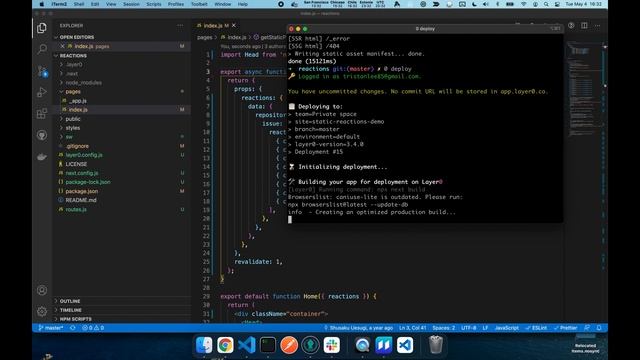Expand the .layer0 folder
The height and width of the screenshot is (360, 640).
[x=74, y=64]
